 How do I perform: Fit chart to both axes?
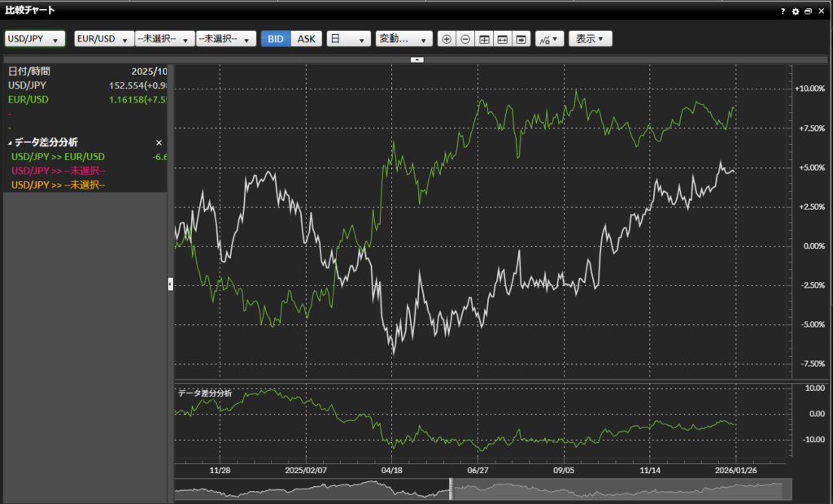pyautogui.click(x=483, y=38)
